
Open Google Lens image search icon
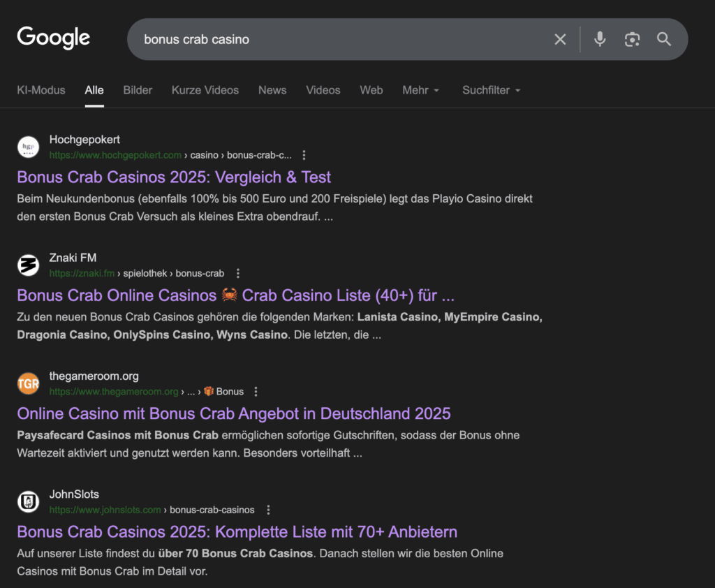coord(632,39)
